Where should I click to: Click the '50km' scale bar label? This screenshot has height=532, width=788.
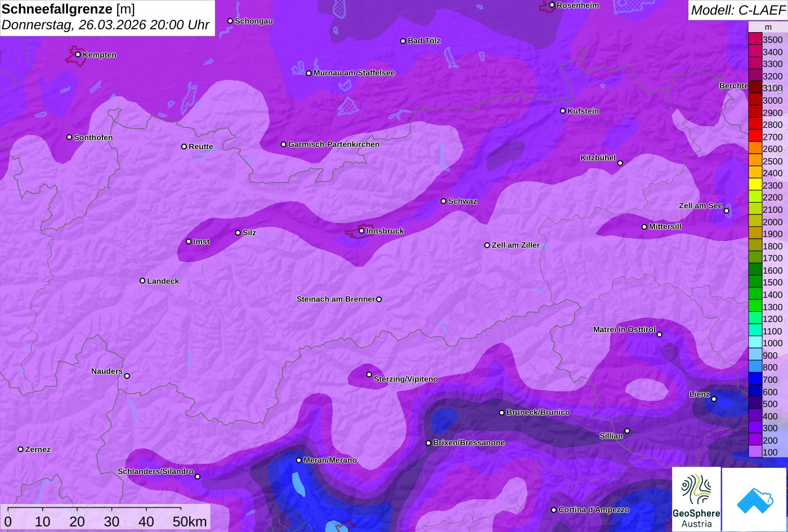pyautogui.click(x=190, y=522)
